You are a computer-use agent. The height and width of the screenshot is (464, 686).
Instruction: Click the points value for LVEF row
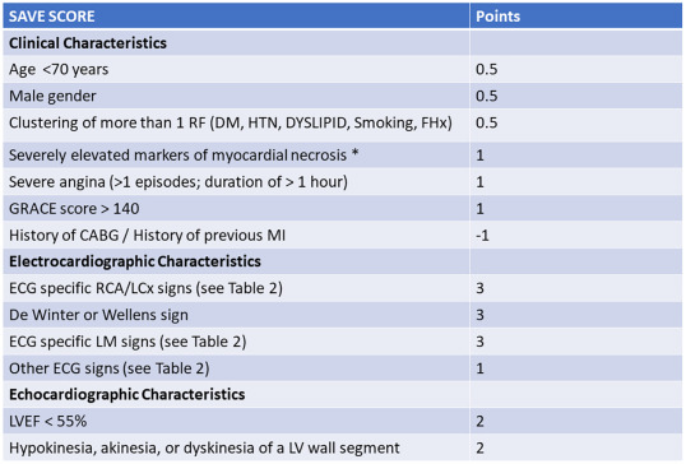pyautogui.click(x=480, y=421)
